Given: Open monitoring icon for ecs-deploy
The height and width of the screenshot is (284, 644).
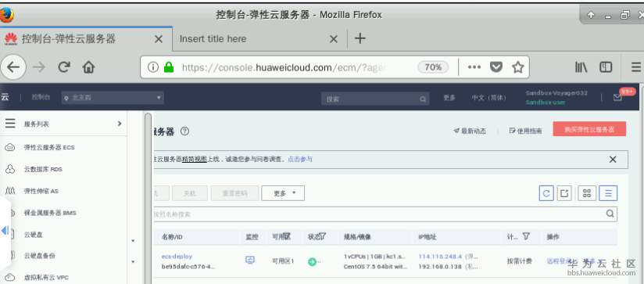Looking at the screenshot, I should [250, 261].
